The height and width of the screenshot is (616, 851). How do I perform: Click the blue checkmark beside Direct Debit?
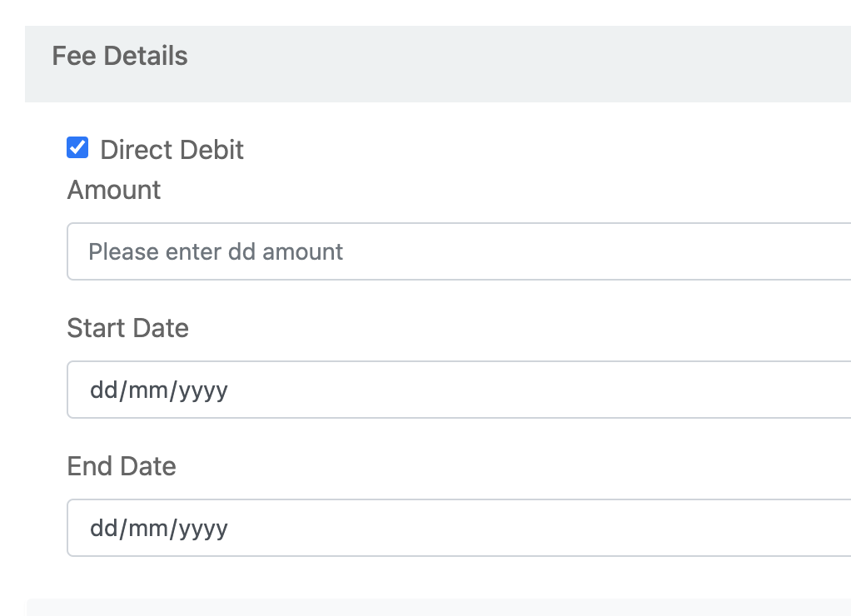[x=77, y=147]
